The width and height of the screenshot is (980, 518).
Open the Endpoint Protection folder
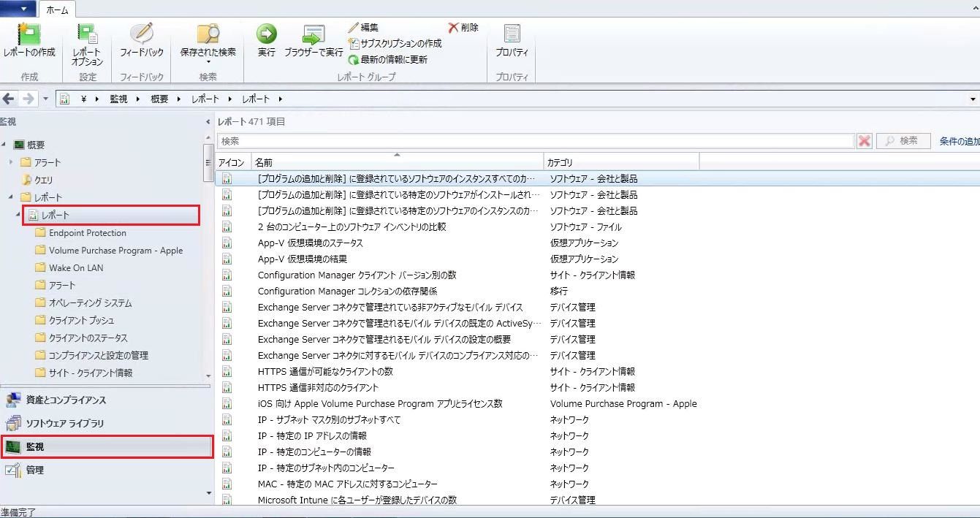click(80, 233)
